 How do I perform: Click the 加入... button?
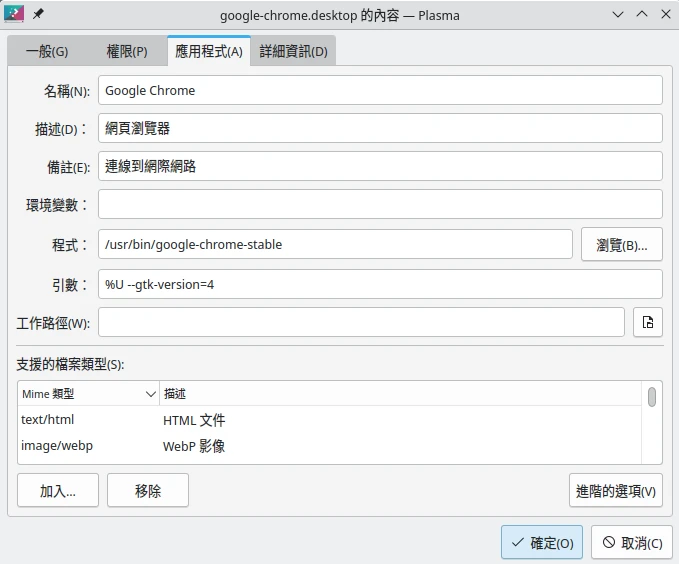pos(58,490)
